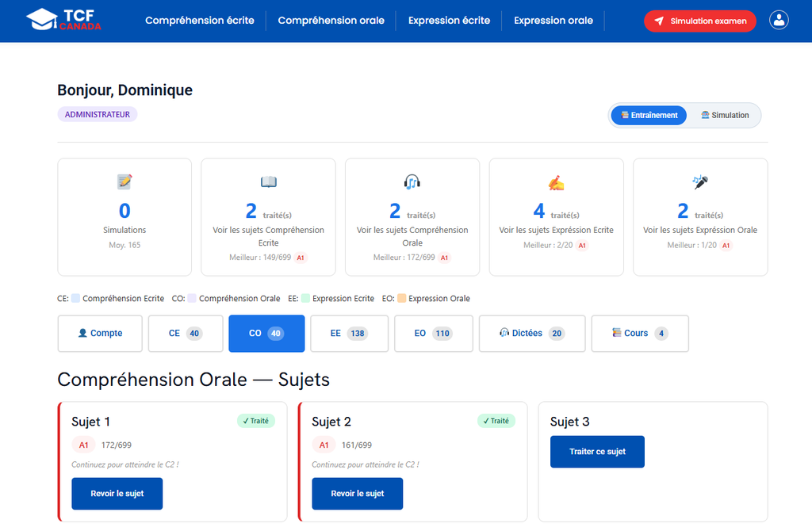The width and height of the screenshot is (812, 531).
Task: Revoir le sujet for Sujet 1
Action: (117, 494)
